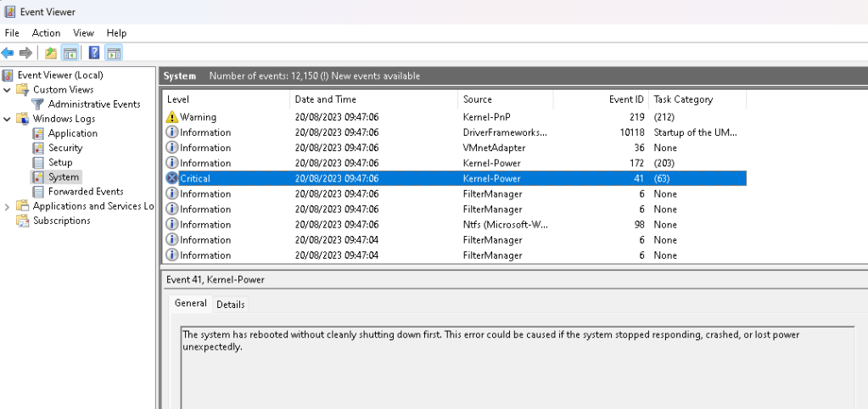Click the Forward arrow toolbar icon
This screenshot has width=868, height=409.
click(25, 53)
